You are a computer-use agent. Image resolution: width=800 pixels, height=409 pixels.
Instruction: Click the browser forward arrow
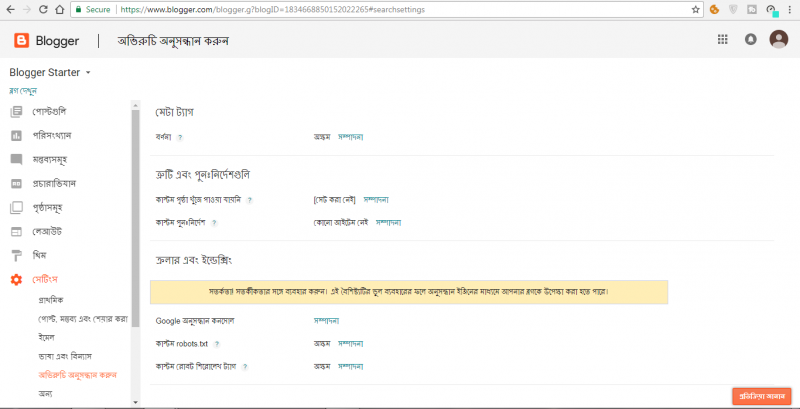pyautogui.click(x=27, y=9)
